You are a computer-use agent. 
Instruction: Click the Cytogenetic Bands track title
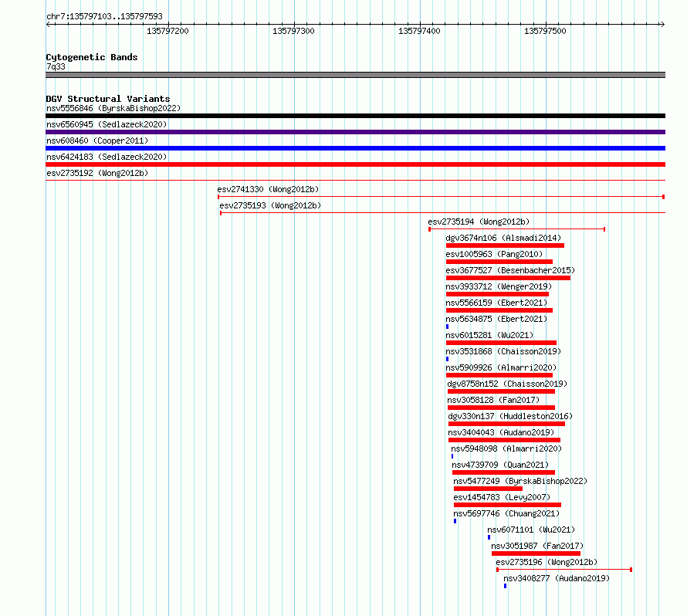click(x=92, y=57)
